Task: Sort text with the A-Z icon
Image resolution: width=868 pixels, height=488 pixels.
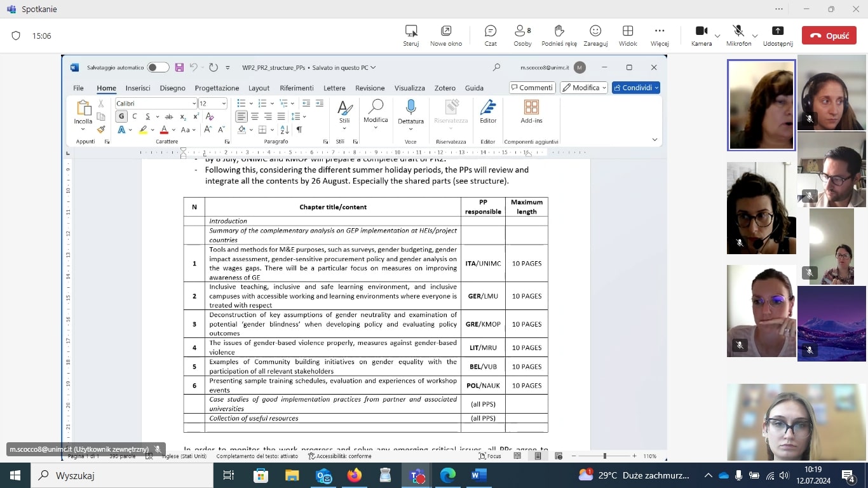Action: click(x=284, y=130)
